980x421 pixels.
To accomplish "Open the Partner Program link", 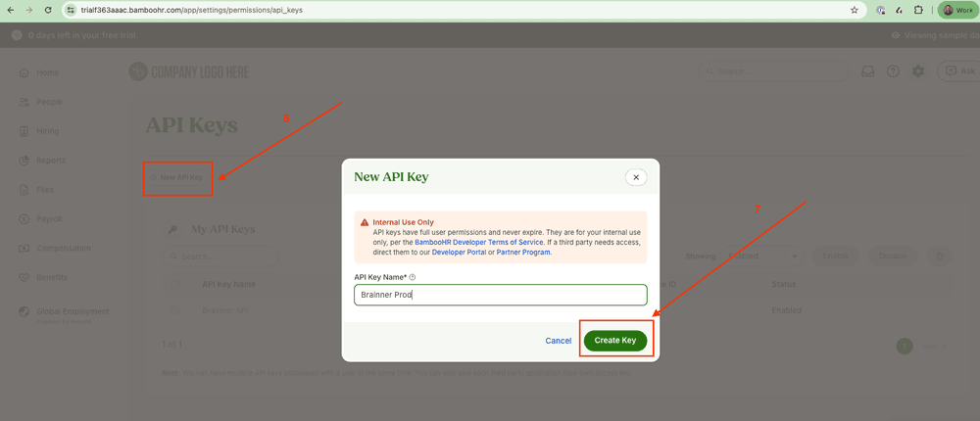I will point(523,253).
